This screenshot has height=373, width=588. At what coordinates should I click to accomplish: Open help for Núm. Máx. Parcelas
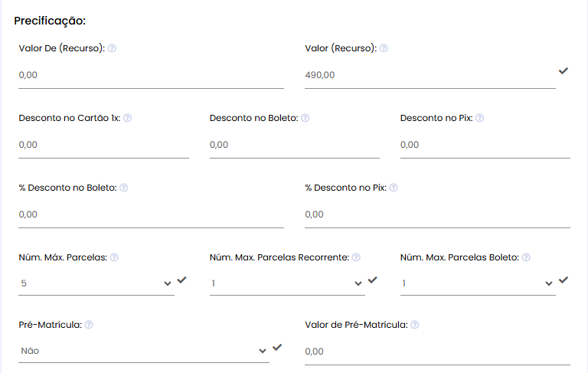pyautogui.click(x=114, y=257)
